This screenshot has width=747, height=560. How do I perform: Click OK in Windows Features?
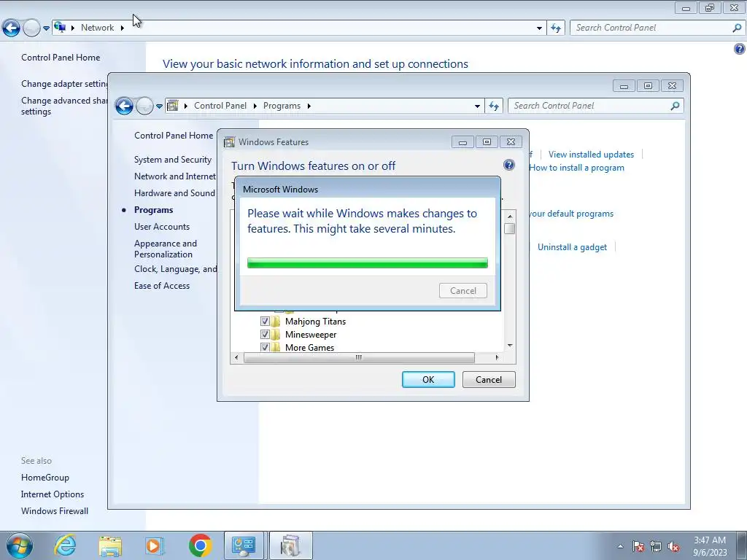coord(428,379)
